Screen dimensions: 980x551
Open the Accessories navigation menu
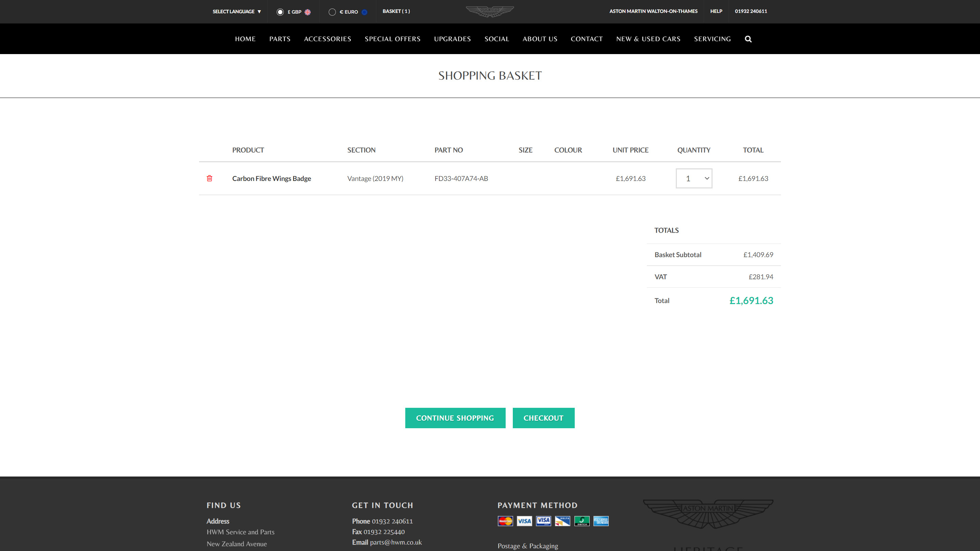click(x=327, y=39)
